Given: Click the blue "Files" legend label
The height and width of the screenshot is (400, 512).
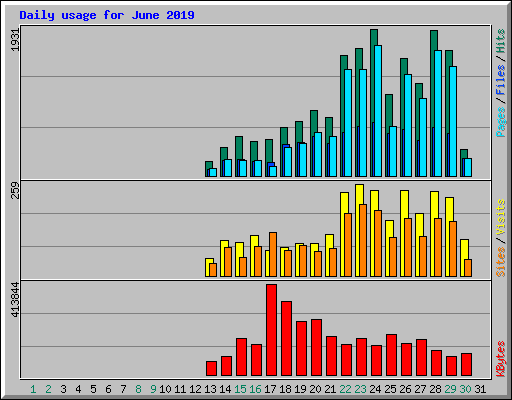Looking at the screenshot, I should tap(500, 80).
